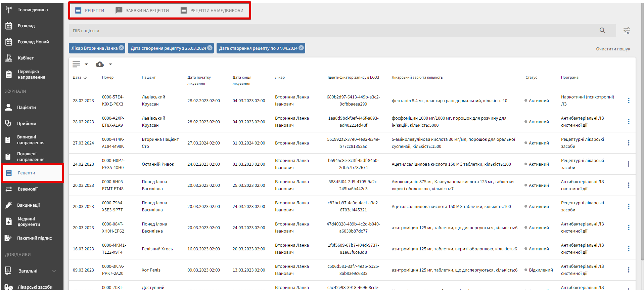Expand the table row density dropdown
Screen dimensions: 644x290
tap(86, 64)
